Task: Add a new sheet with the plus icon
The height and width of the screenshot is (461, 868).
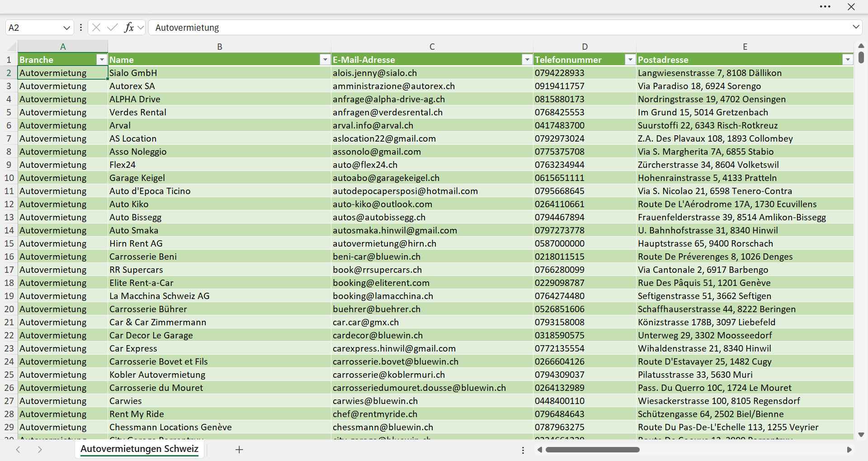Action: [239, 449]
